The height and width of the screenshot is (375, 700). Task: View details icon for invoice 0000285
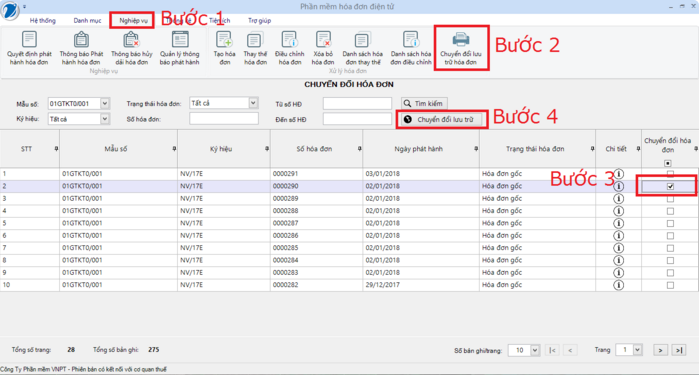619,248
